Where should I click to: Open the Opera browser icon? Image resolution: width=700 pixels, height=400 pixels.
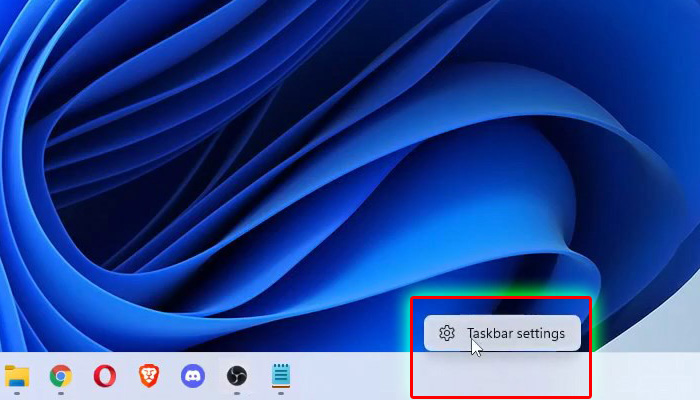pos(104,376)
